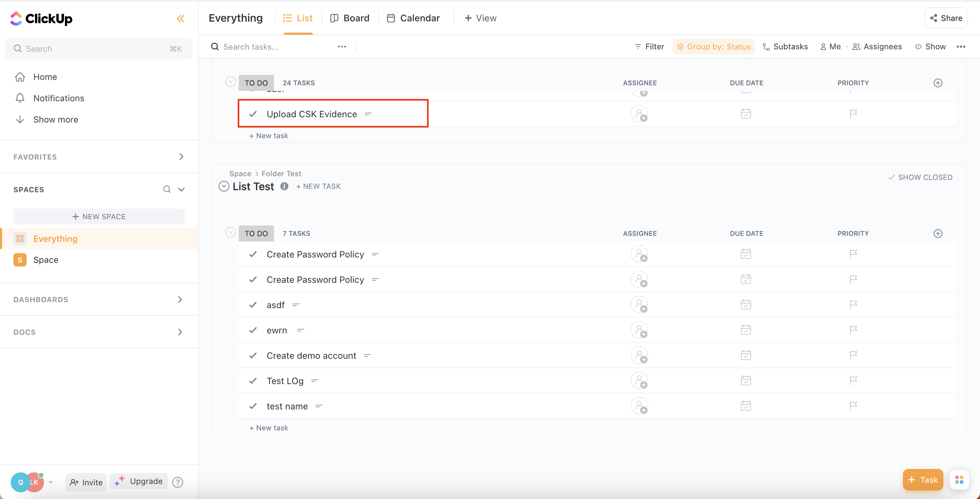Collapse the Spaces section chevron
This screenshot has height=499, width=980.
click(181, 189)
